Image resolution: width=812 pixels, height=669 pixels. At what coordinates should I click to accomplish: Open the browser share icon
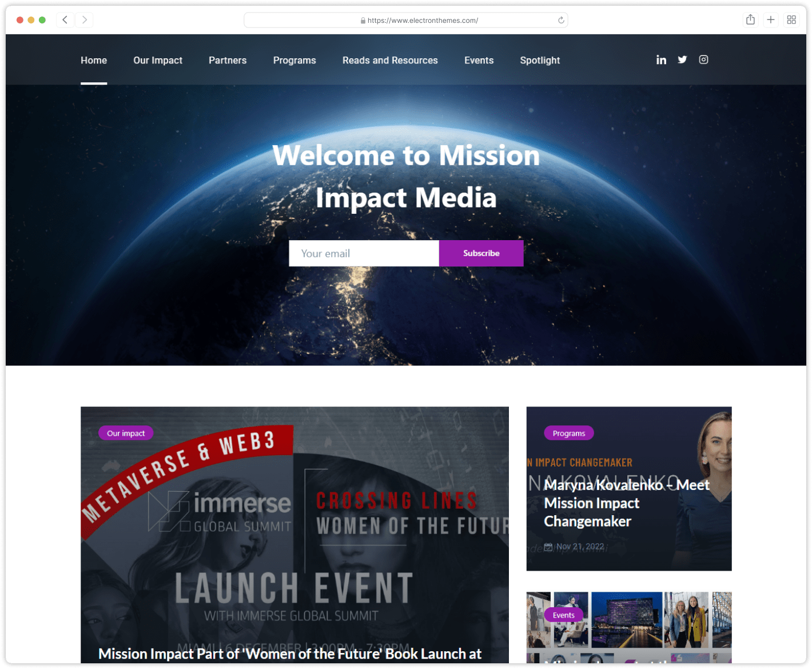[x=750, y=20]
